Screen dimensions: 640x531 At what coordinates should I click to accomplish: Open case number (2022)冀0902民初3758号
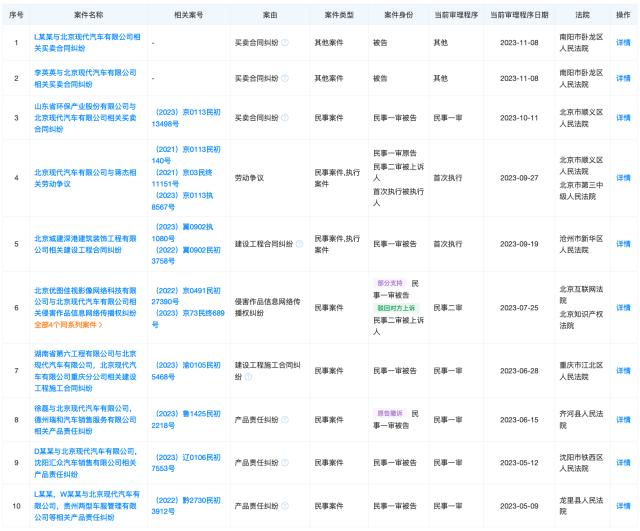tap(186, 255)
